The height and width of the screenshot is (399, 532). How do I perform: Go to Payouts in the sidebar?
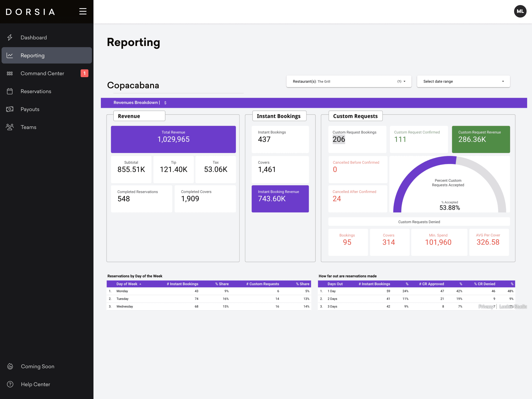pos(30,109)
